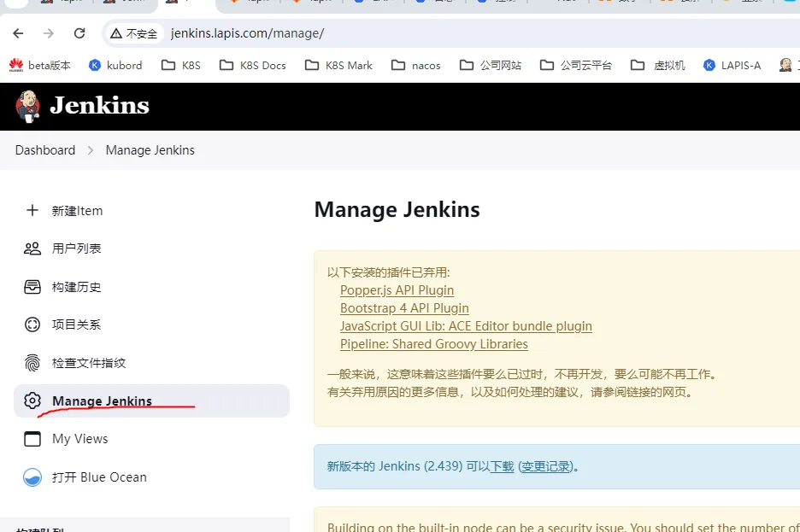The height and width of the screenshot is (532, 800).
Task: Expand the Dashboard breadcrumb chevron
Action: click(x=91, y=150)
